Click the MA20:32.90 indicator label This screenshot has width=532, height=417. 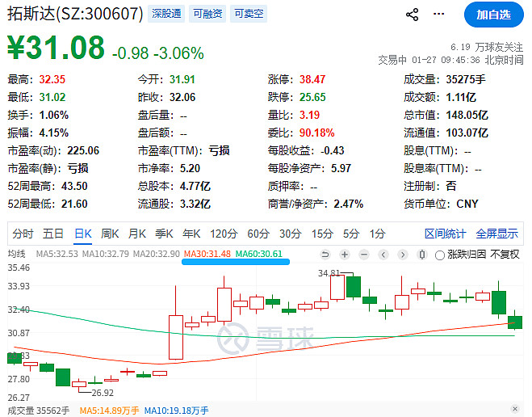[156, 254]
